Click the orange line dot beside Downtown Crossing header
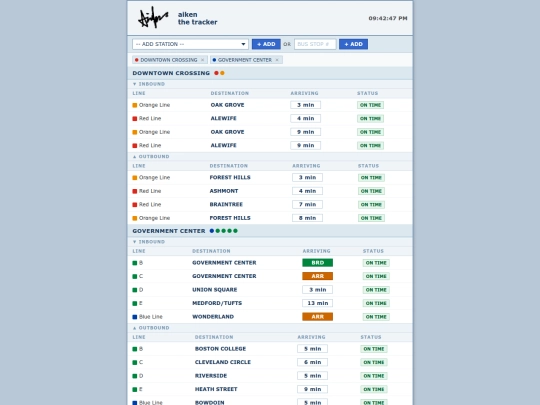This screenshot has height=405, width=540. (222, 73)
